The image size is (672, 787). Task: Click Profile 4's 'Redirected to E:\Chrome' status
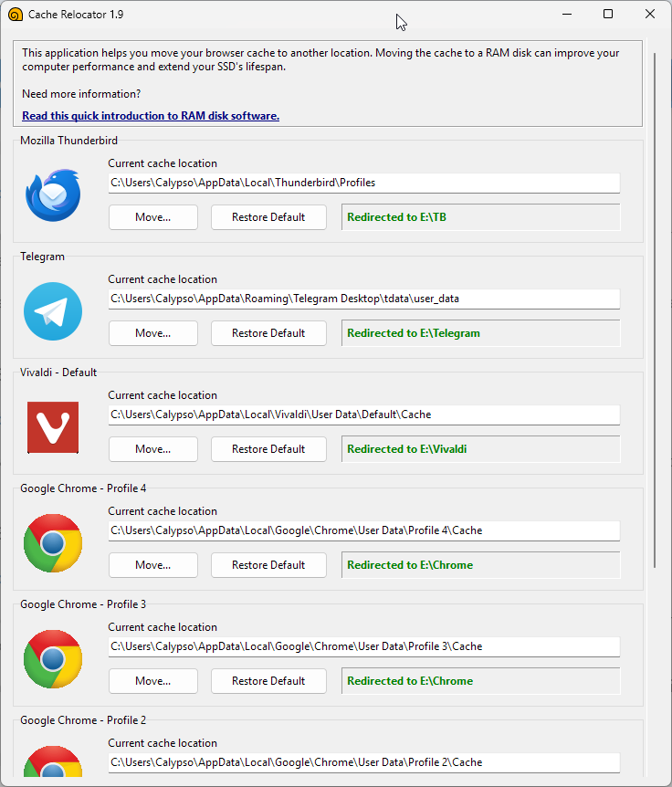[410, 565]
